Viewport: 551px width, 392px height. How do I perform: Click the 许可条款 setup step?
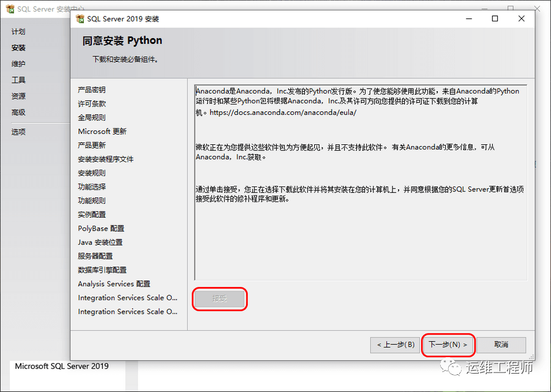[x=92, y=103]
